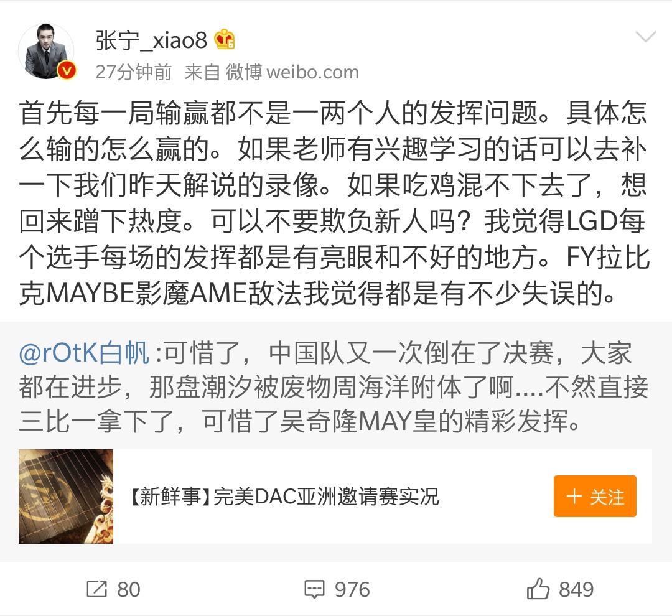Tap the comment count 976
672x616 pixels.
[352, 589]
